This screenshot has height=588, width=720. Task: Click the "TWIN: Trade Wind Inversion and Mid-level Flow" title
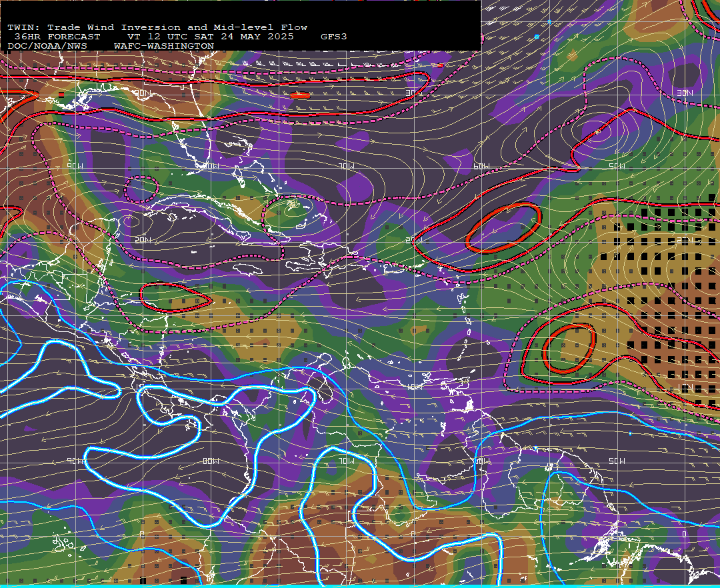[157, 27]
